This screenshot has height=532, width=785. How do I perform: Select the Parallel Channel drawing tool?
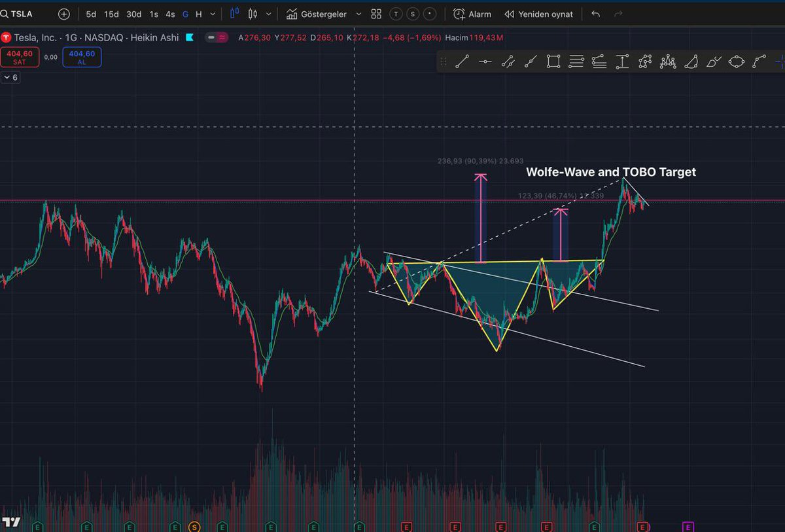(x=508, y=62)
